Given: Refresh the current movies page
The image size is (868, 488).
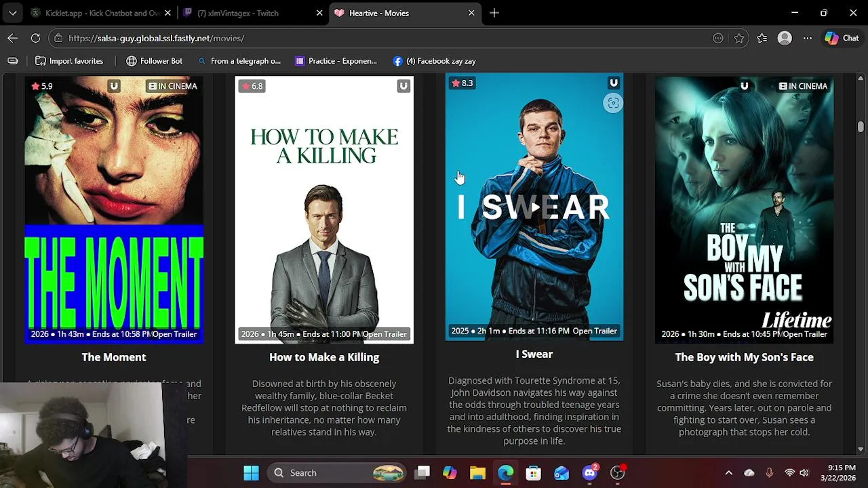Looking at the screenshot, I should click(35, 39).
